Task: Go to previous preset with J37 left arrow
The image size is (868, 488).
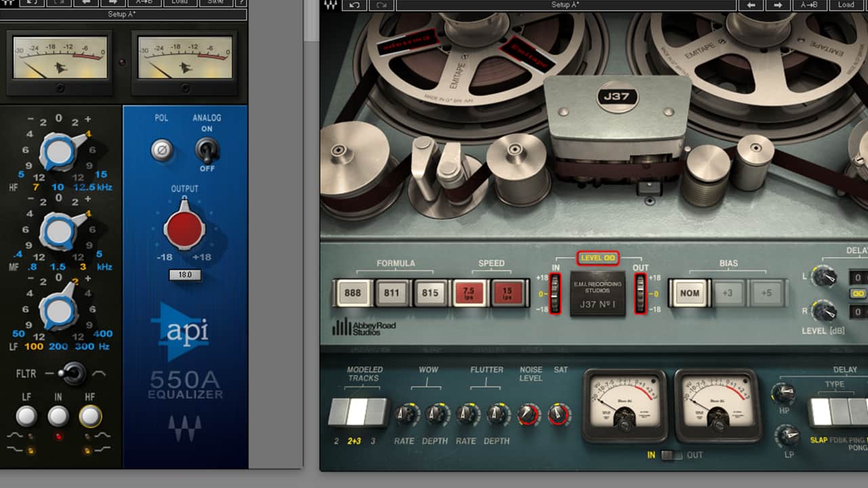Action: (x=751, y=5)
